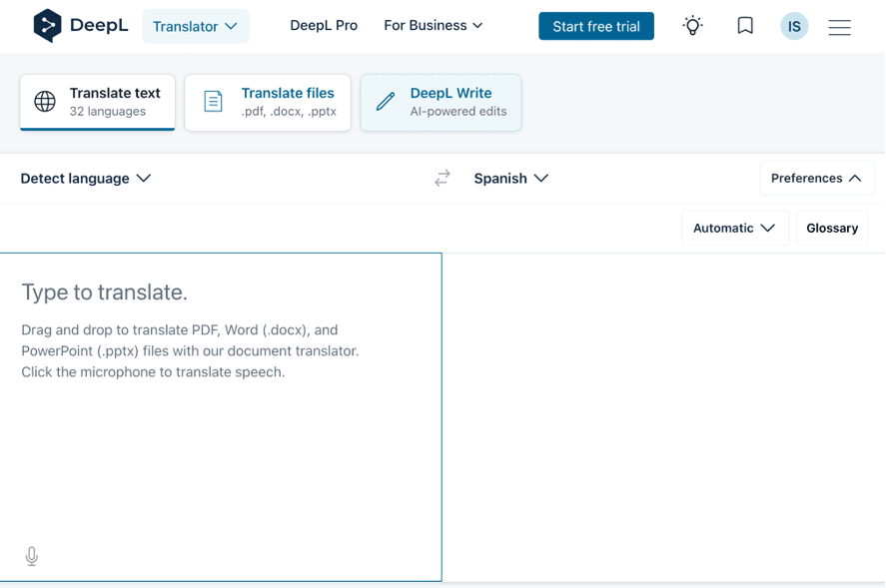
Task: Click the globe icon on Translate text
Action: 45,102
